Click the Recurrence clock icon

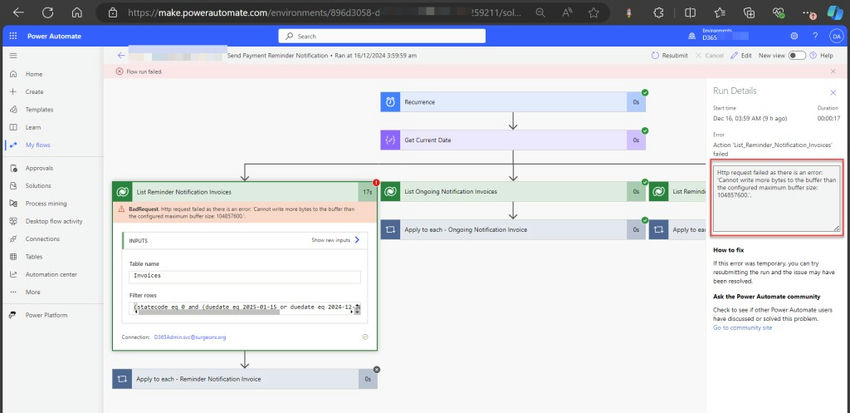point(390,102)
